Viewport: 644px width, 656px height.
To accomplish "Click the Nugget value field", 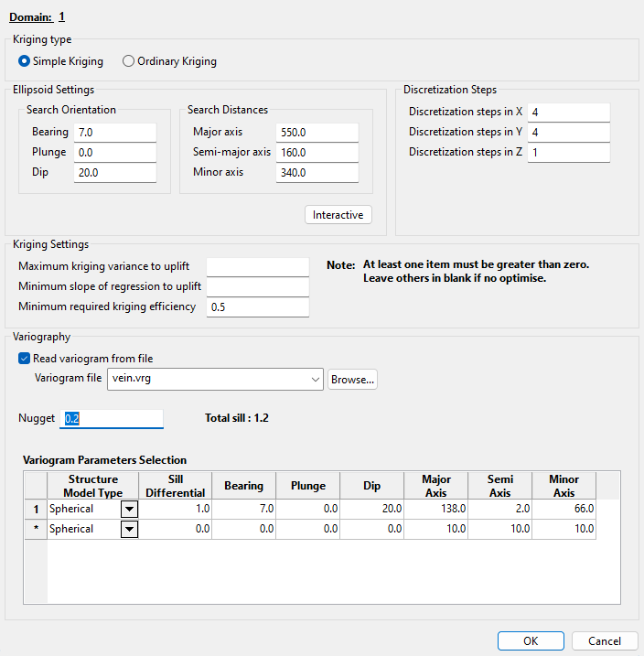I will click(112, 418).
